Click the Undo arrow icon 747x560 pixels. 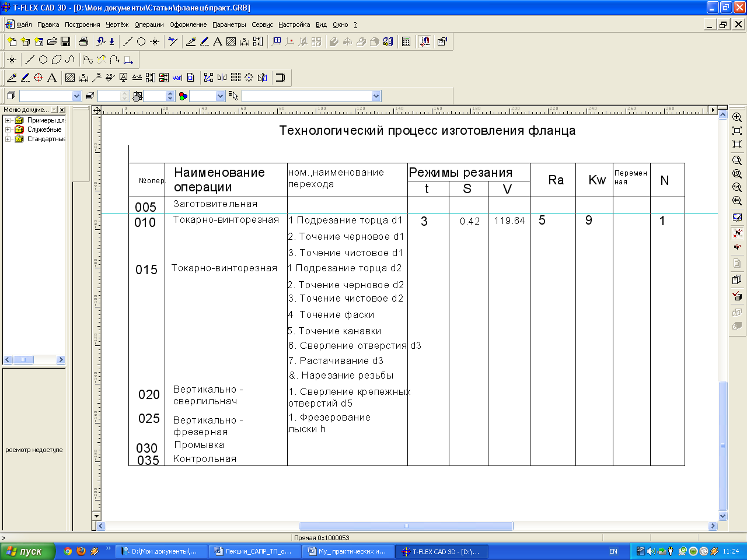100,41
